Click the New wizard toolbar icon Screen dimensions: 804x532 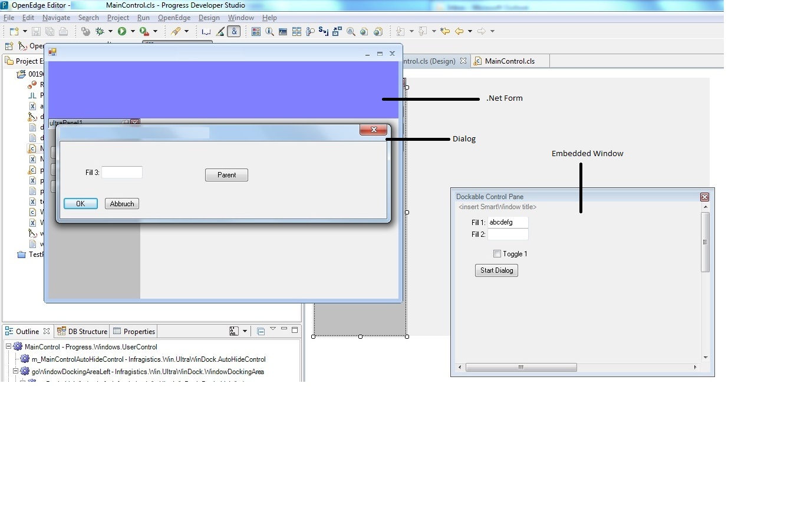tap(14, 31)
